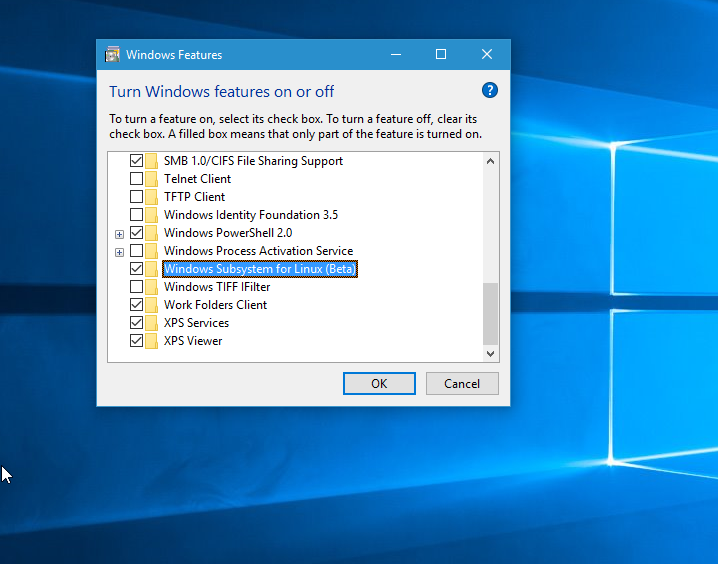Enable the Telnet Client checkbox

click(136, 179)
